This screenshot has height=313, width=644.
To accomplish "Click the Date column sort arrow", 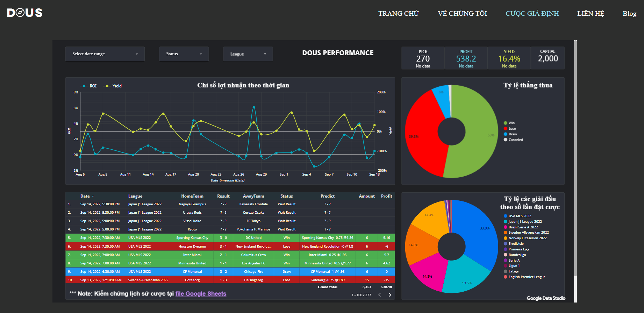I will click(93, 197).
